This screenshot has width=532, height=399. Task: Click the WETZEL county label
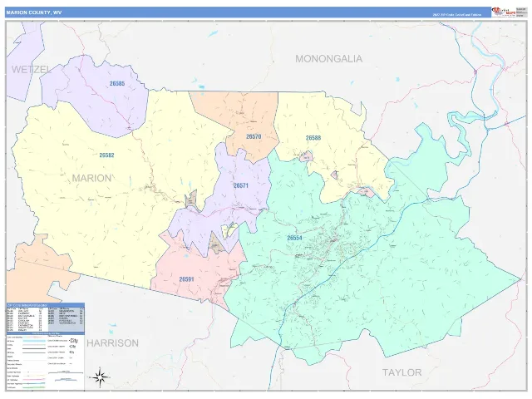click(x=32, y=70)
